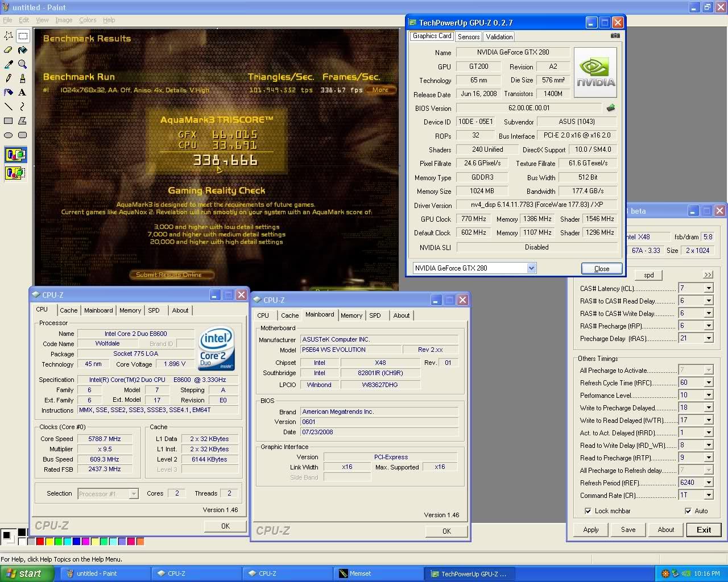Select the Rectangle shape tool
This screenshot has width=728, height=582.
pyautogui.click(x=9, y=120)
